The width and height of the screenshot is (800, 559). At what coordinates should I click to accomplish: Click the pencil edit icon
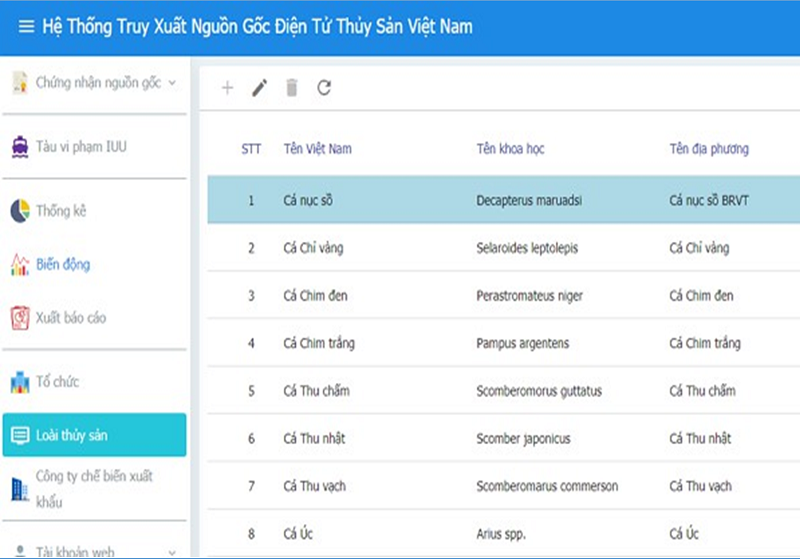259,88
